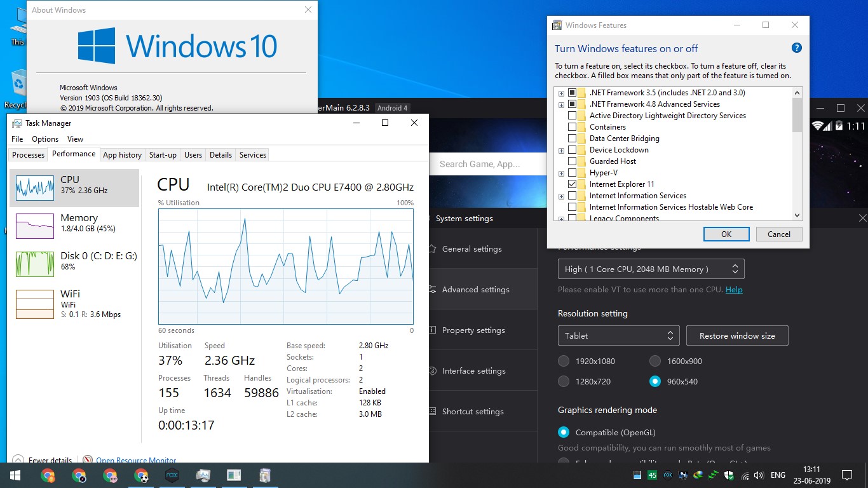Open the Help link for VT

(734, 290)
